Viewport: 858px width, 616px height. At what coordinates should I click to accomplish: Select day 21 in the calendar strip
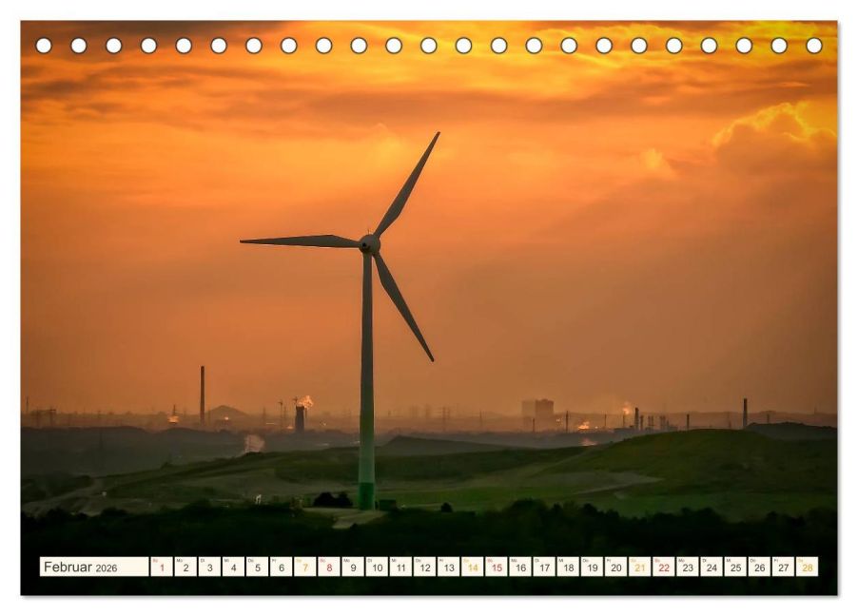(639, 567)
